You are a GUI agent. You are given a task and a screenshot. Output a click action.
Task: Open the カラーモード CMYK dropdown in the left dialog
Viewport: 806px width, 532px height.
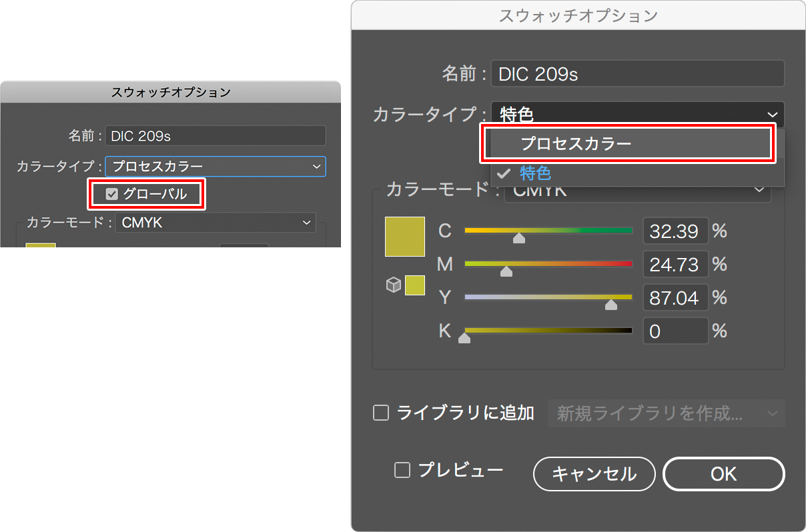pos(215,223)
